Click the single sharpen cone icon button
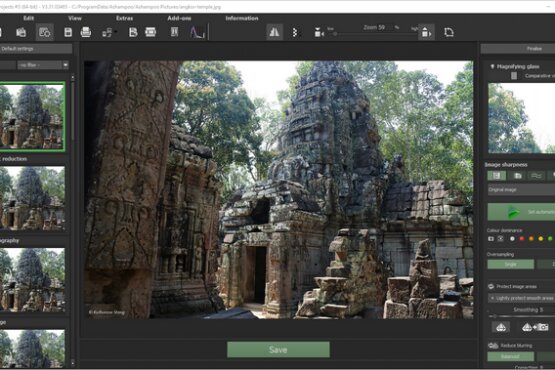This screenshot has width=555, height=370. [500, 328]
